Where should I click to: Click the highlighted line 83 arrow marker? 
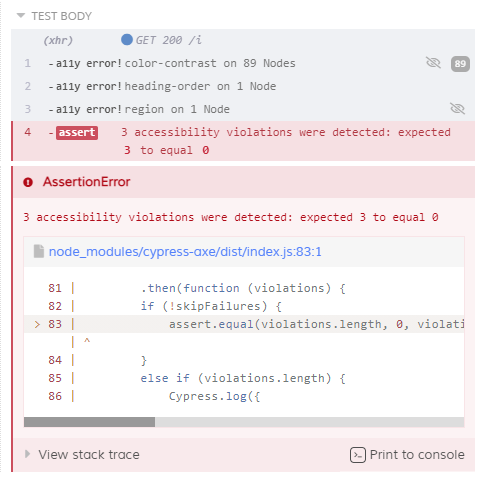click(37, 324)
